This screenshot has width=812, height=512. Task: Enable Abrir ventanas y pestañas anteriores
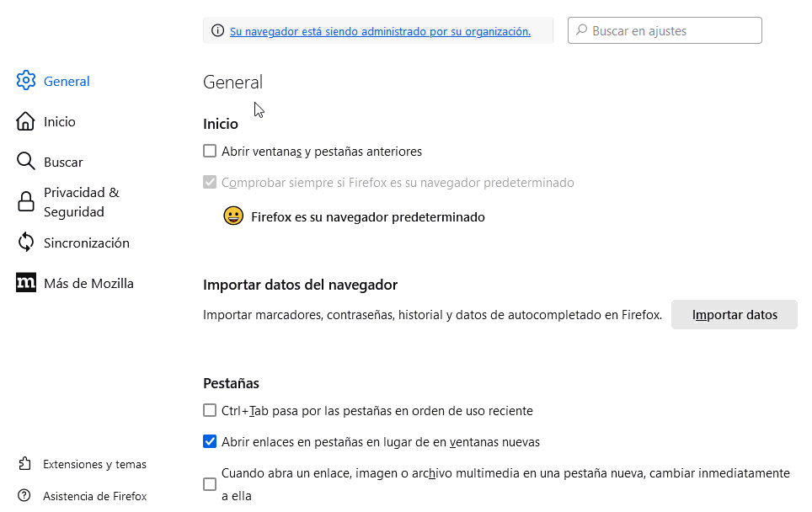click(210, 152)
